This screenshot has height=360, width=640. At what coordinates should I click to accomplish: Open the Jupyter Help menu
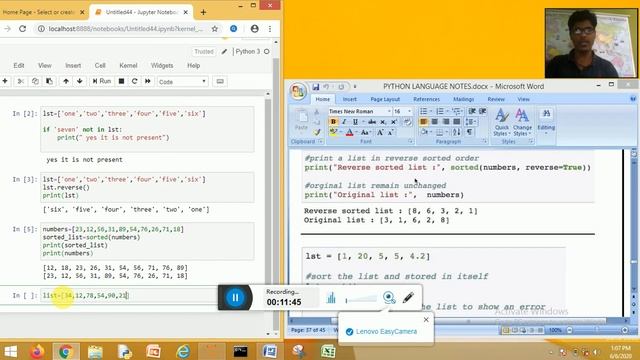click(x=193, y=65)
